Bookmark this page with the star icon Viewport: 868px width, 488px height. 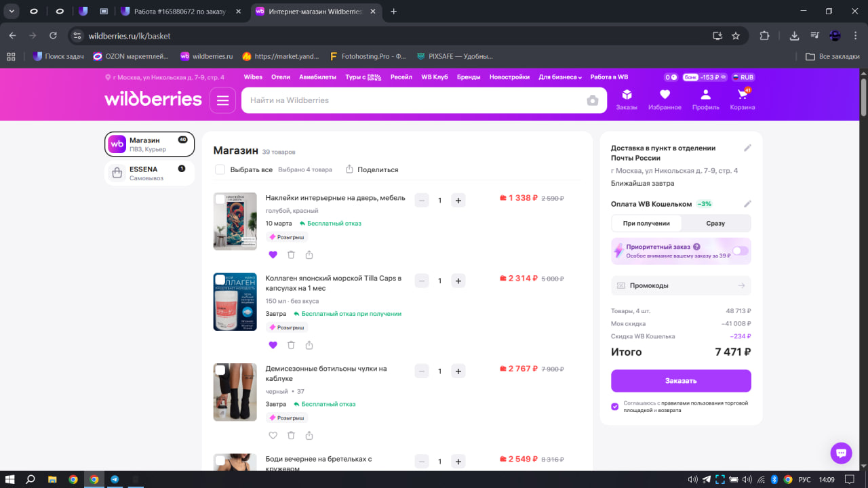(736, 36)
